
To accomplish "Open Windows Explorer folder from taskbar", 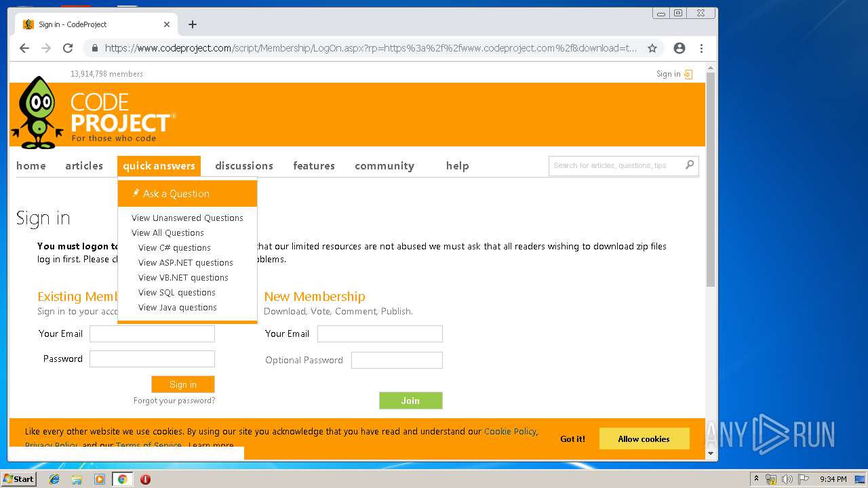I will pos(77,479).
